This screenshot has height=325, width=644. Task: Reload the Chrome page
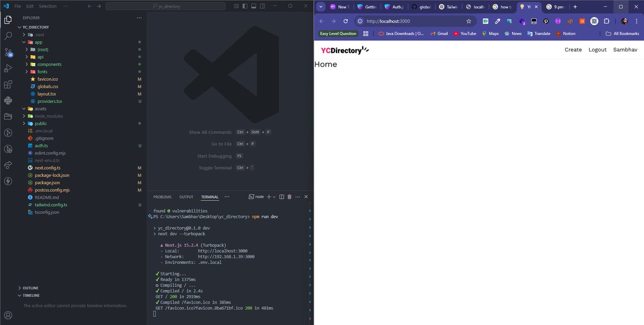[x=346, y=21]
